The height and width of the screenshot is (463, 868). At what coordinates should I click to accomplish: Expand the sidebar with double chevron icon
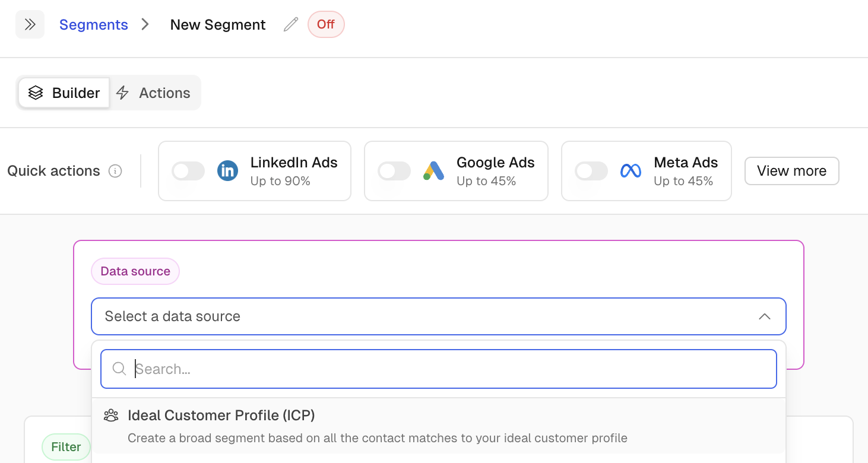(30, 24)
